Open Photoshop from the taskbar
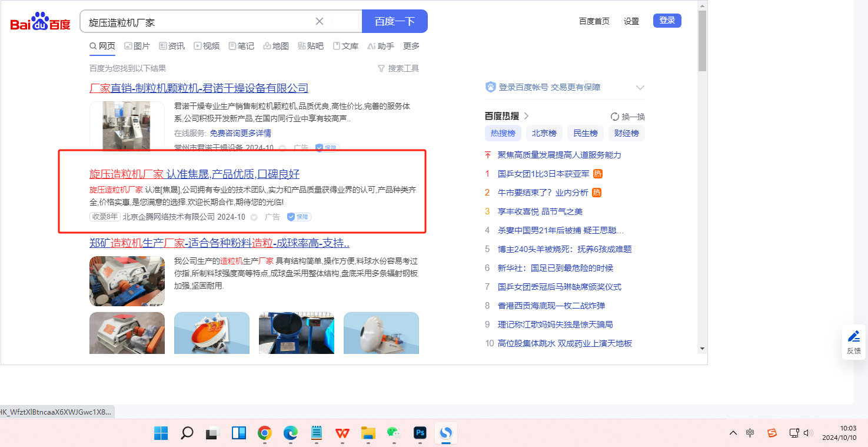 click(420, 433)
